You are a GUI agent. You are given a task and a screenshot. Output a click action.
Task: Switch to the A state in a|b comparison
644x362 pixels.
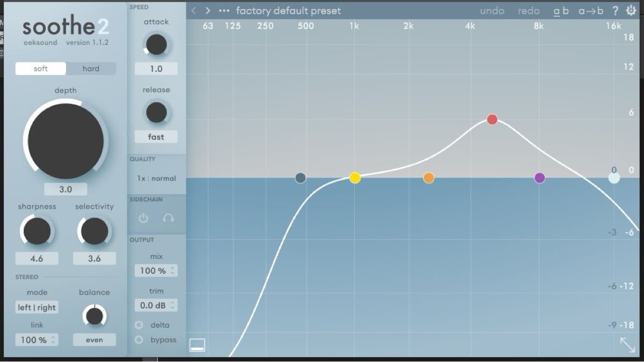[557, 11]
